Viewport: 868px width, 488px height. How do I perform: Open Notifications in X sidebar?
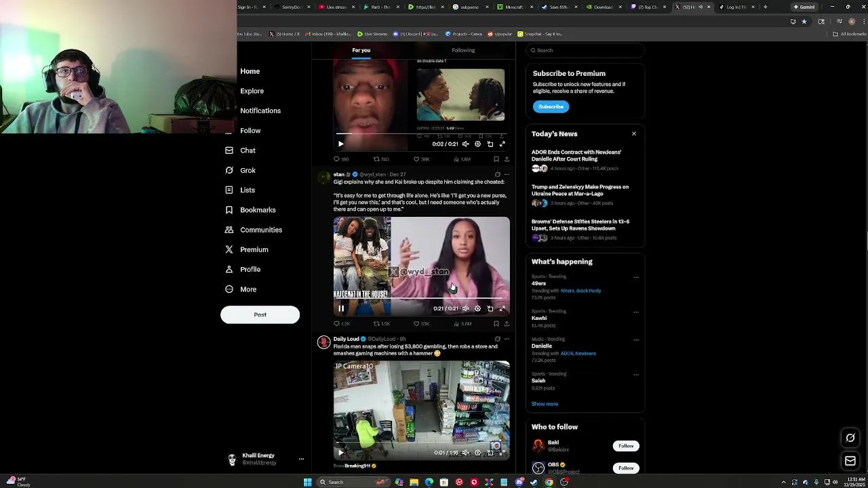[x=260, y=110]
